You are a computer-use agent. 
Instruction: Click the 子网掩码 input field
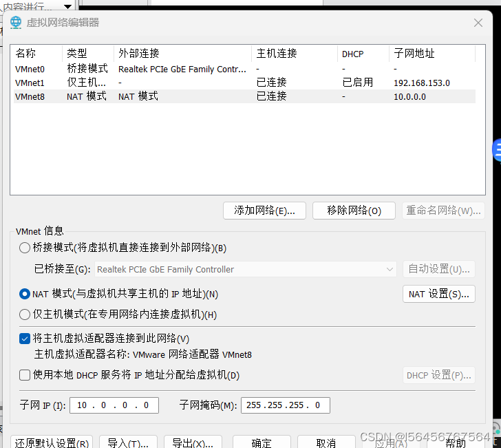[x=286, y=405]
